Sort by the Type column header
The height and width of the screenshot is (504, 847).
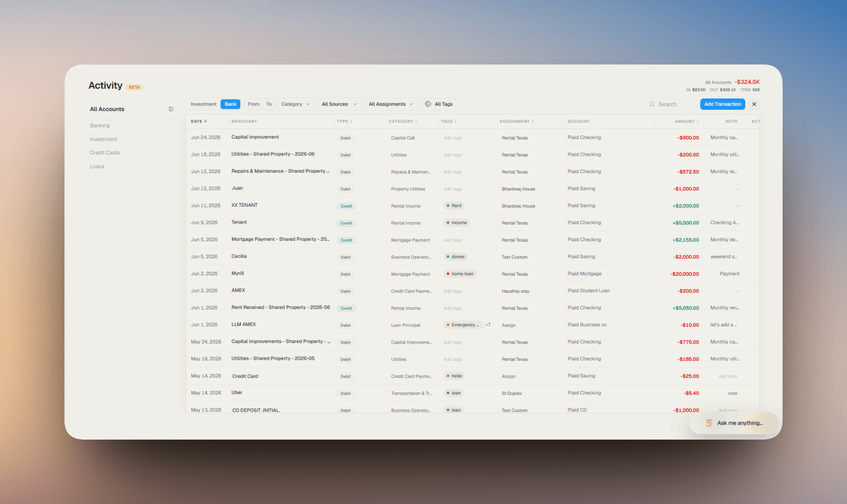click(344, 121)
